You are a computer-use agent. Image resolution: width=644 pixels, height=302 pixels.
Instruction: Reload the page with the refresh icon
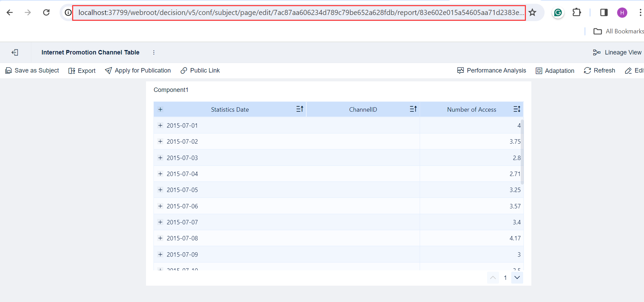46,13
